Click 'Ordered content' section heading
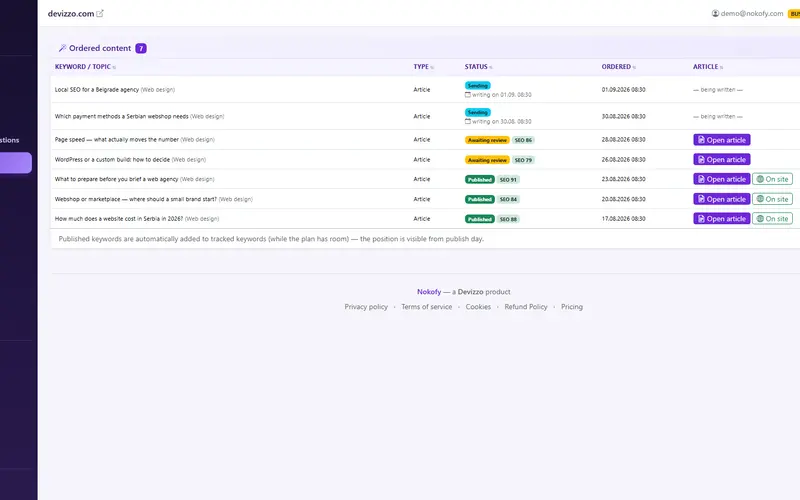800x500 pixels. click(100, 48)
